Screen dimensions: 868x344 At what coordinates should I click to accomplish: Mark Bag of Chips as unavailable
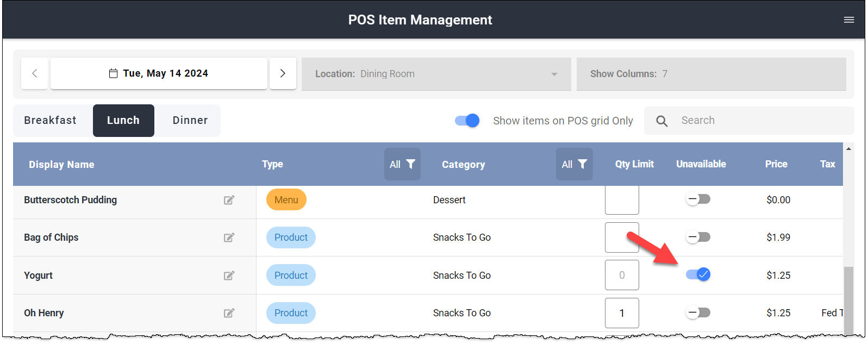tap(698, 237)
